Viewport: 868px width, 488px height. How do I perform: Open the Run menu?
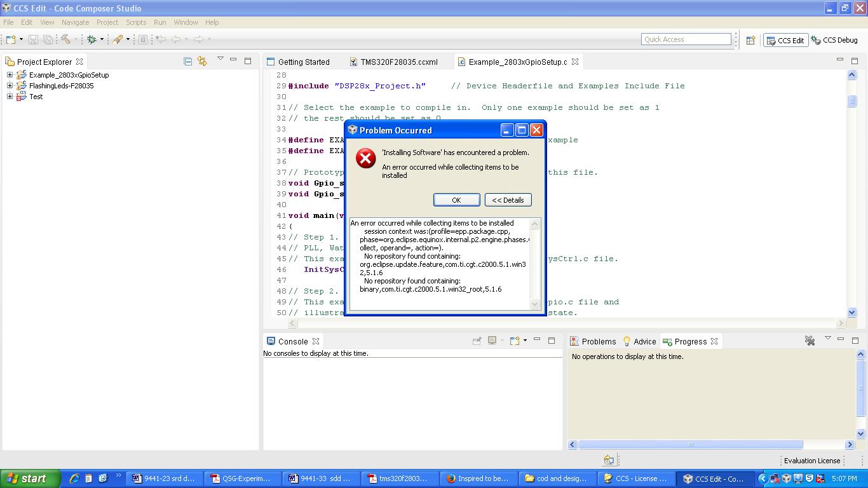tap(159, 22)
